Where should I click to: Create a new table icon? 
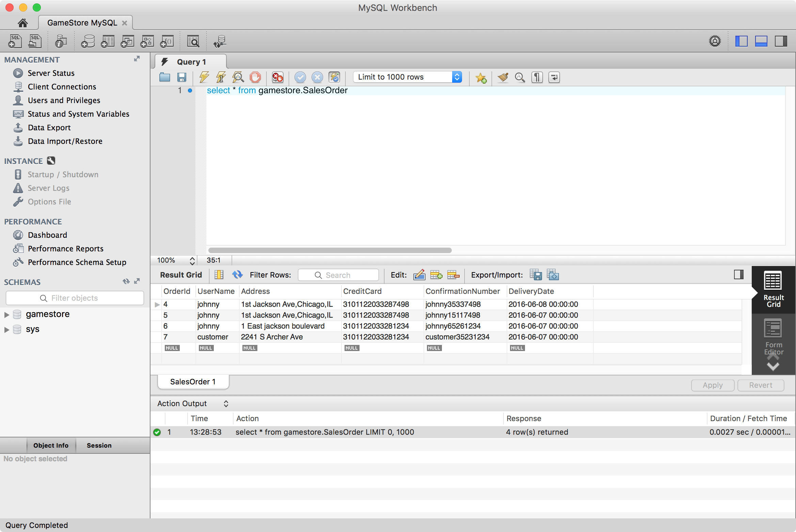(x=108, y=41)
